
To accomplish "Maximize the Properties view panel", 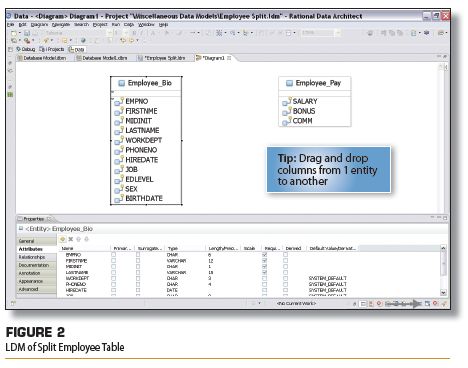I will tap(445, 218).
